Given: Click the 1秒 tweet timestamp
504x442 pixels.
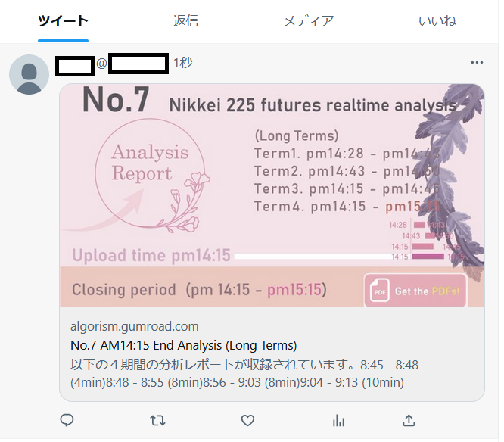Looking at the screenshot, I should (183, 62).
